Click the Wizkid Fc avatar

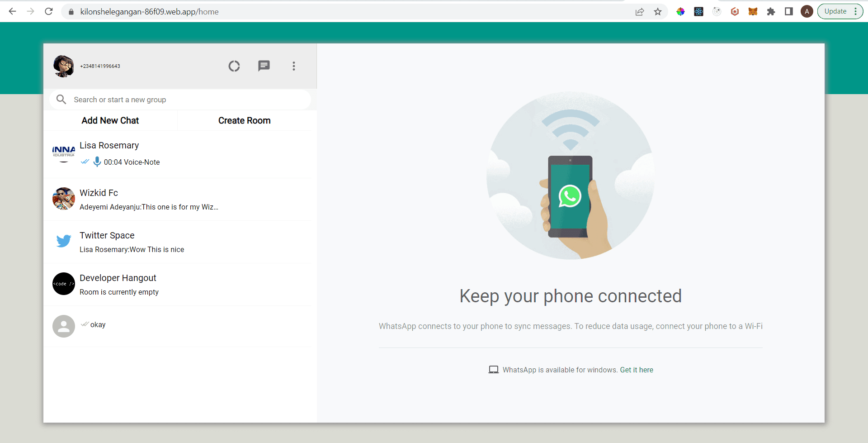tap(64, 199)
